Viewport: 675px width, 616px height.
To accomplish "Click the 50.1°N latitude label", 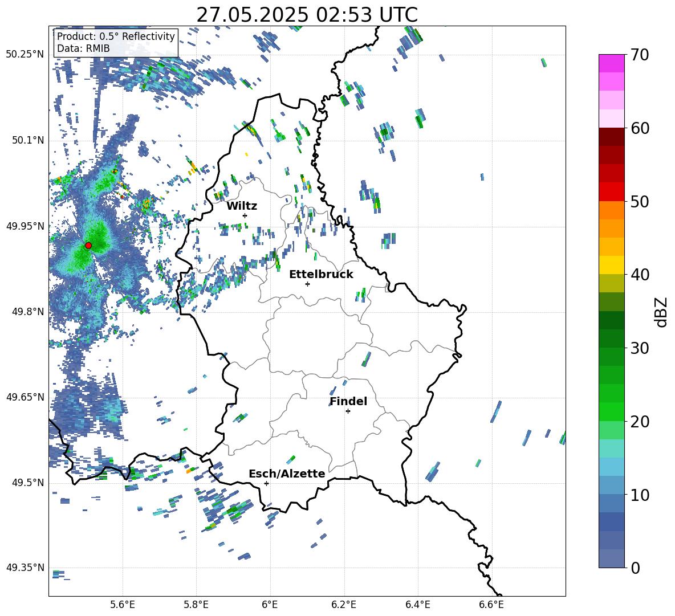I will pos(28,140).
